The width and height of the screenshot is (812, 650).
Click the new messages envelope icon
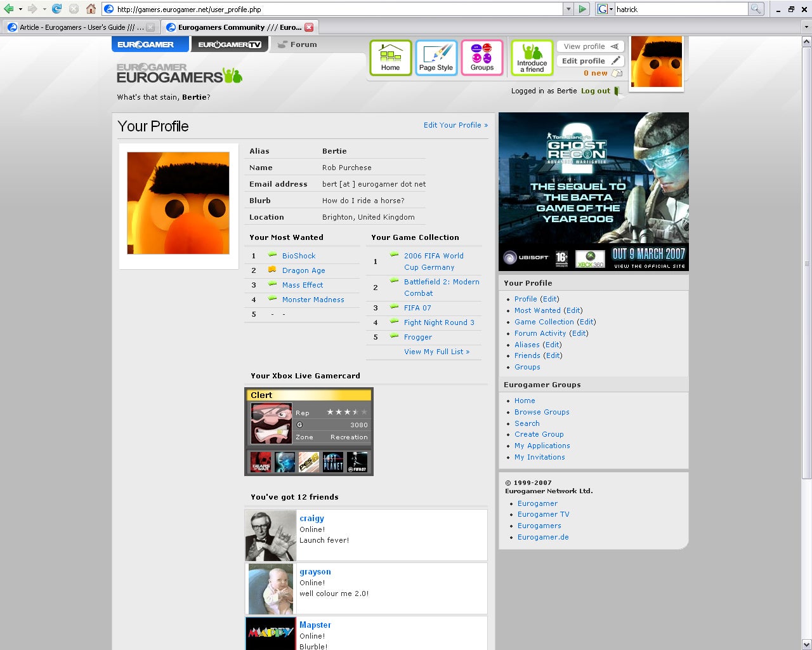pos(617,73)
